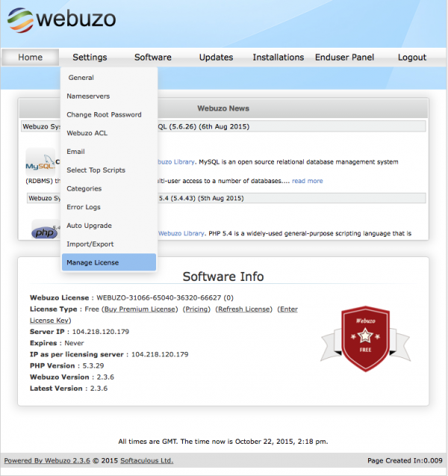The width and height of the screenshot is (448, 476).
Task: Open Webuzo Library link in PHP news
Action: tap(181, 233)
